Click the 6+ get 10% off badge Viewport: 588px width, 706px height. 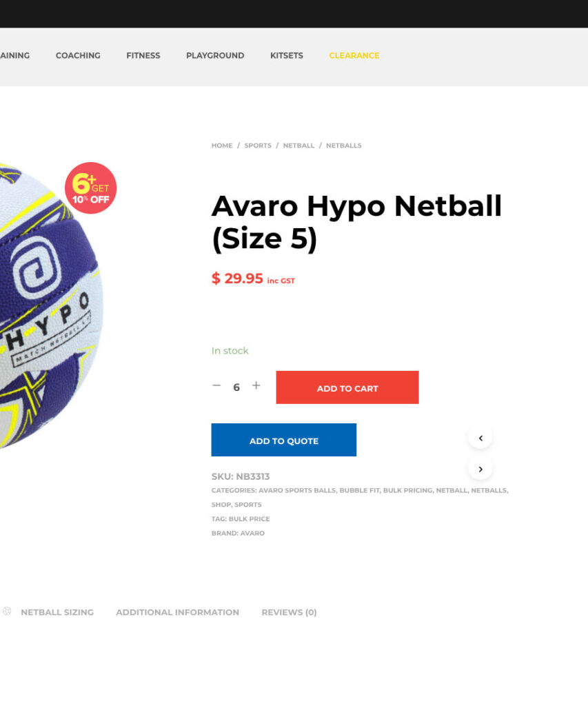click(x=90, y=188)
